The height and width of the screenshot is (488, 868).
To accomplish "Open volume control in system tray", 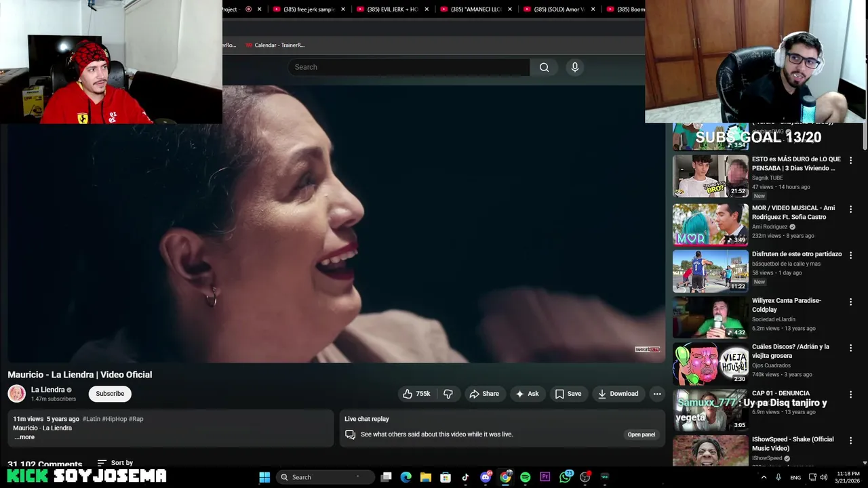I will 824,477.
